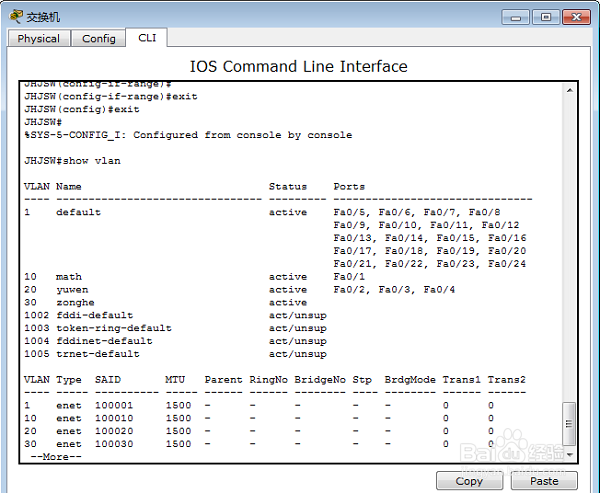
Task: Click the 'Trans2' column header
Action: tap(507, 380)
